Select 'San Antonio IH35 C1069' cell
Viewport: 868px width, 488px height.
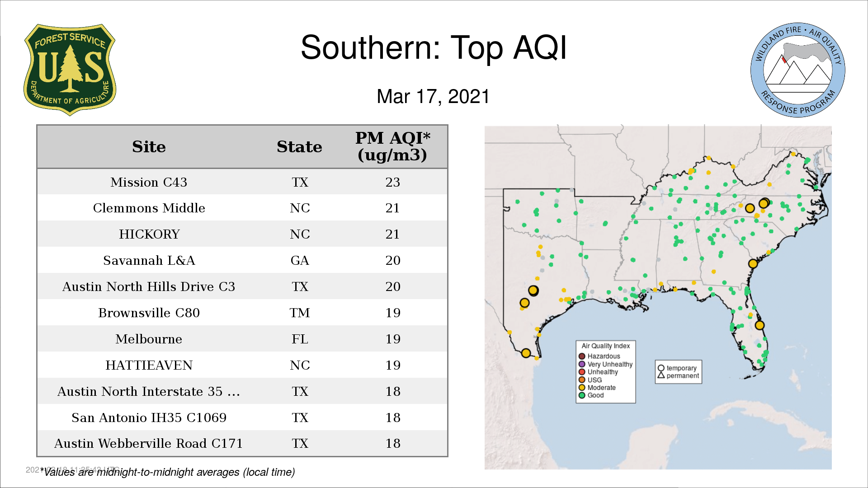pyautogui.click(x=149, y=418)
